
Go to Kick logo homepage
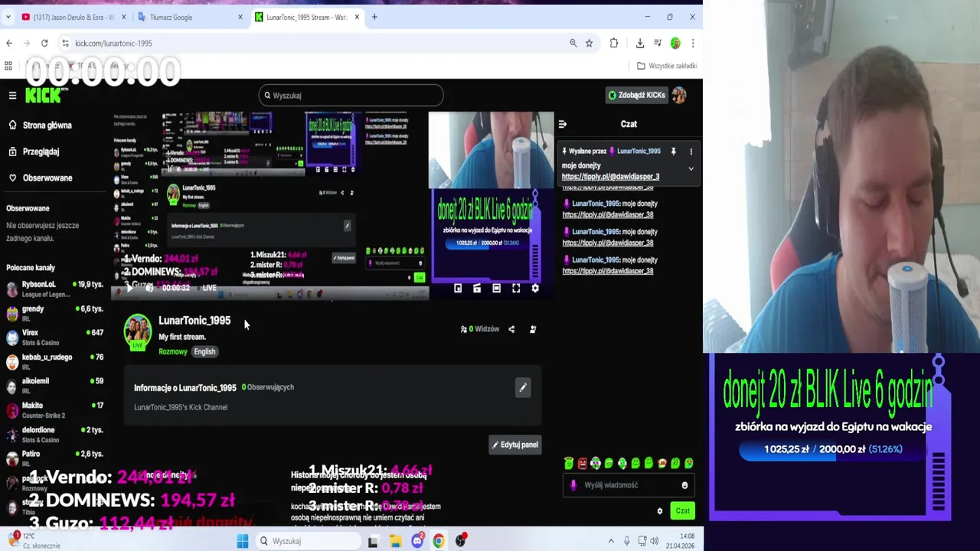43,96
